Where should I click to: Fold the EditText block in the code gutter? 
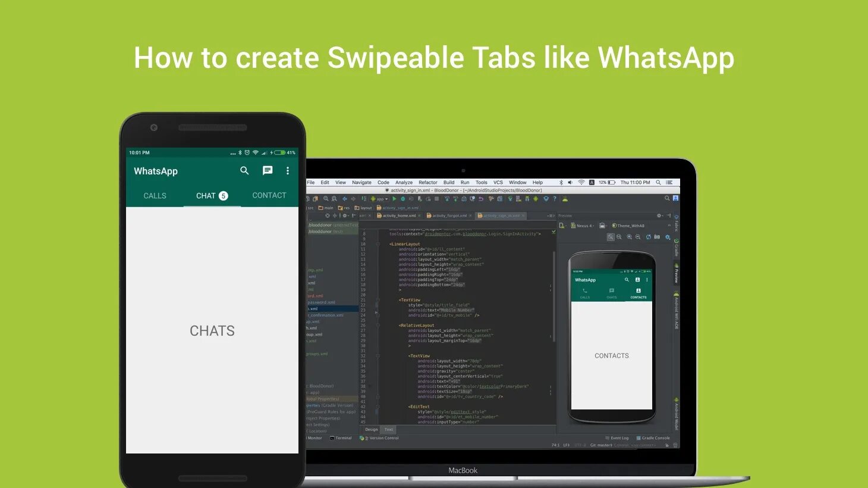click(x=378, y=406)
